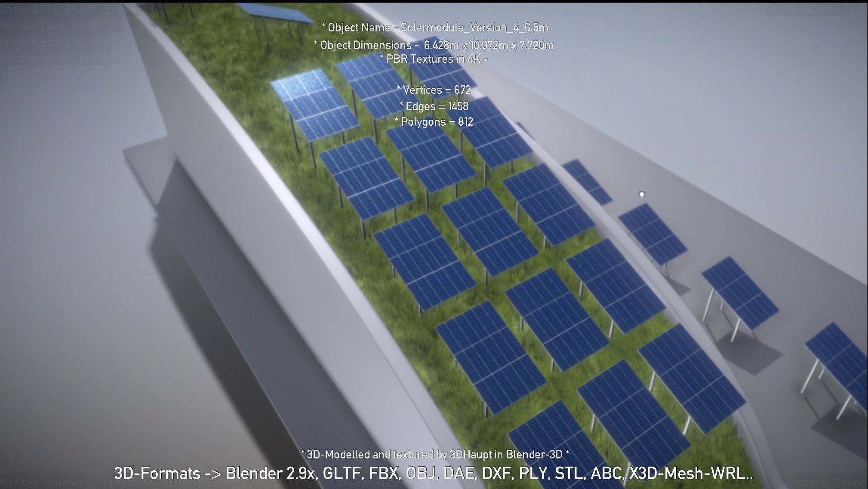Click the 'Edges = 1458' text
Image resolution: width=868 pixels, height=489 pixels.
point(434,106)
